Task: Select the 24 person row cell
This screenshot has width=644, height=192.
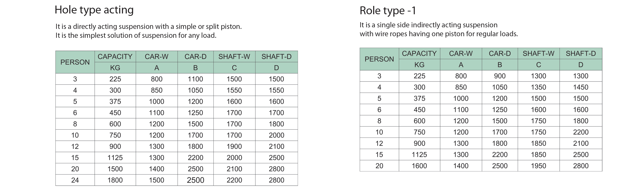Action: 75,180
